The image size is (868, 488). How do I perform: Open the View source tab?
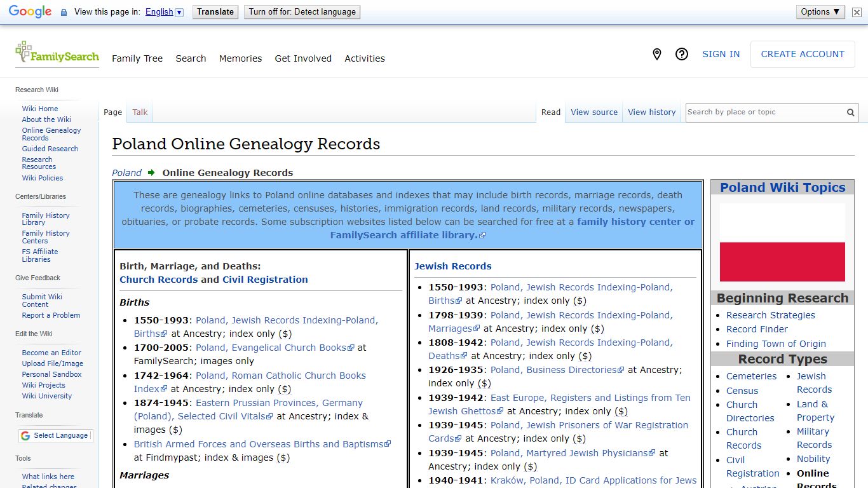coord(594,112)
